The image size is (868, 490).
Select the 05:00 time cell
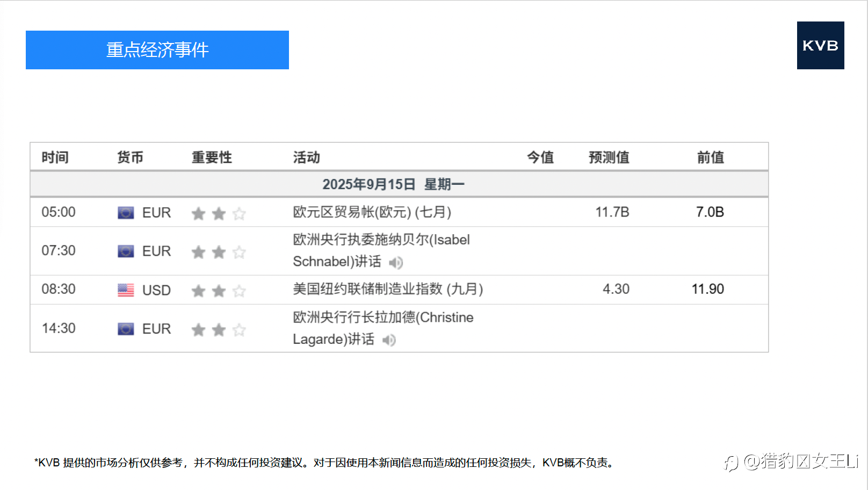tap(59, 212)
